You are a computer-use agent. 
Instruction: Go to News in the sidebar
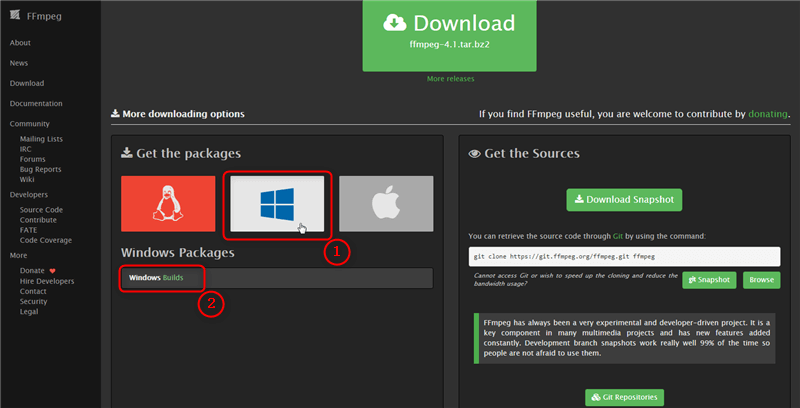(19, 63)
